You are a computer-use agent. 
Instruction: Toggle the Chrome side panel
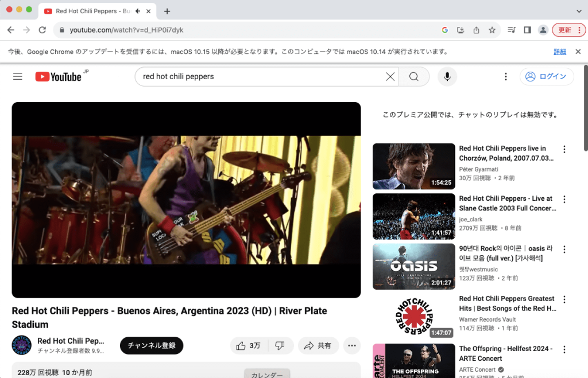(527, 30)
